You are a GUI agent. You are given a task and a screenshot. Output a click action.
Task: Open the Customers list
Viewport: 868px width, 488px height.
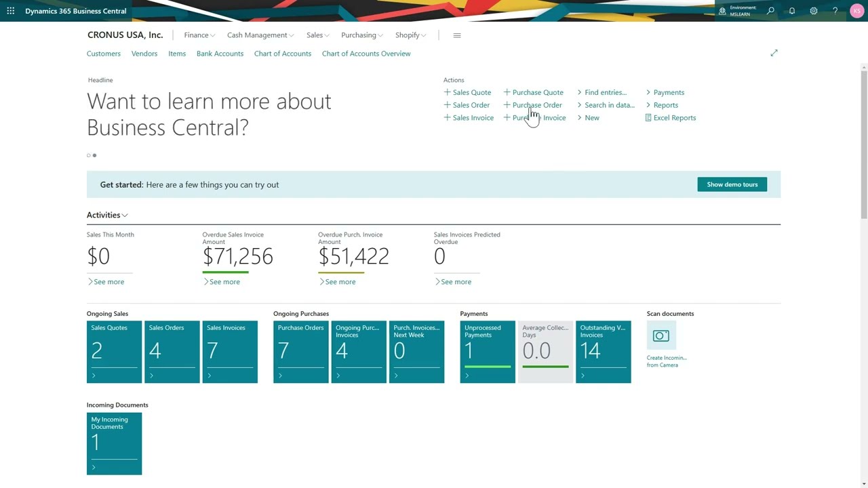point(104,54)
